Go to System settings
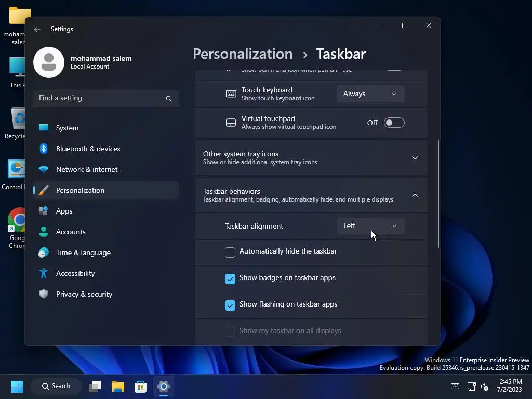This screenshot has width=532, height=399. [x=106, y=128]
